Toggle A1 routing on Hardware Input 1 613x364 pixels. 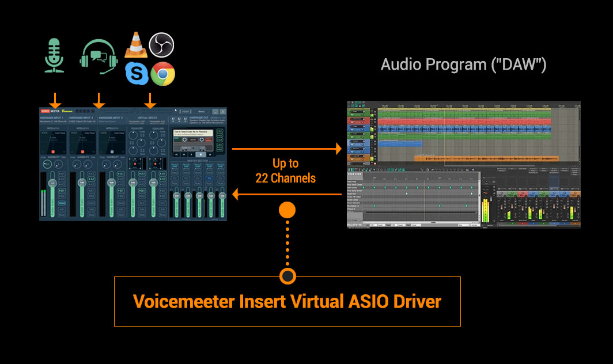pos(62,173)
